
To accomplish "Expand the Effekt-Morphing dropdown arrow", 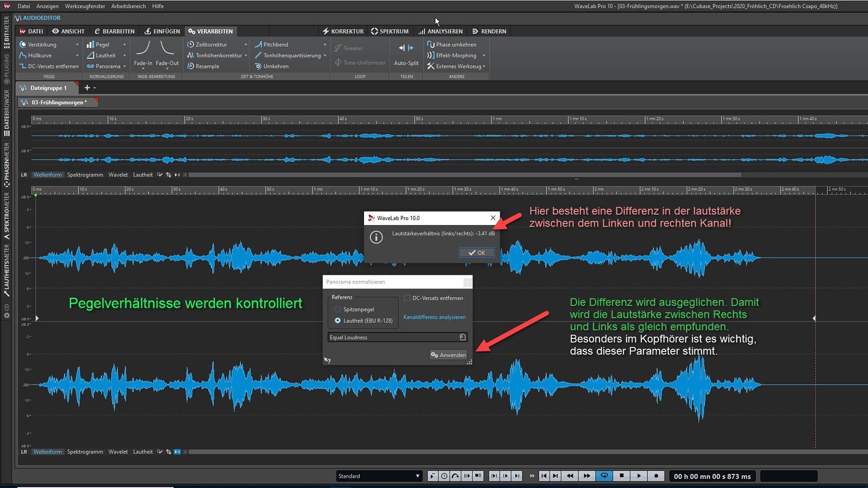I will pyautogui.click(x=484, y=55).
